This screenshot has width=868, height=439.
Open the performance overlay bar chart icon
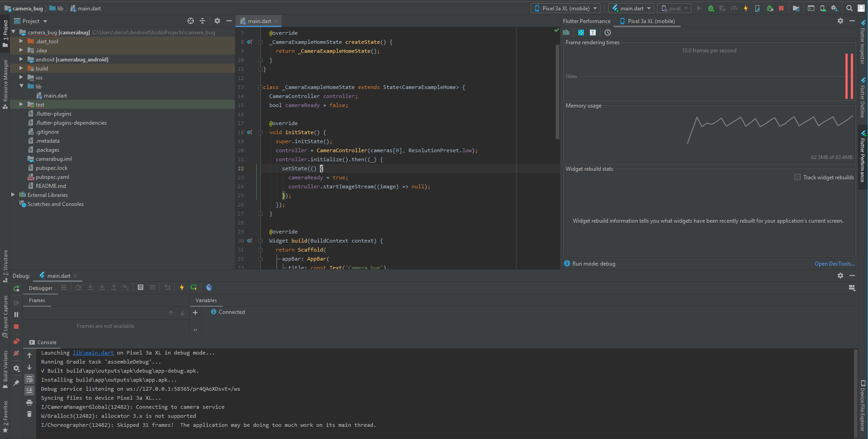(x=566, y=33)
